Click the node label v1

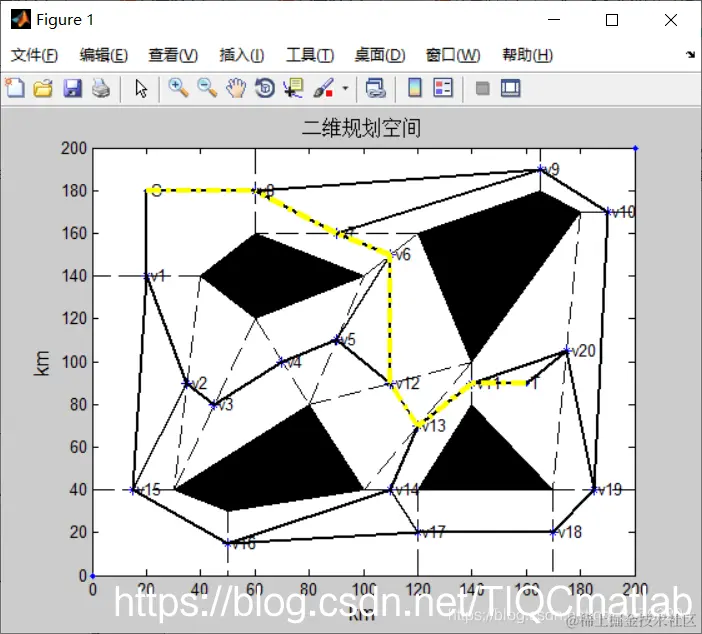[158, 276]
